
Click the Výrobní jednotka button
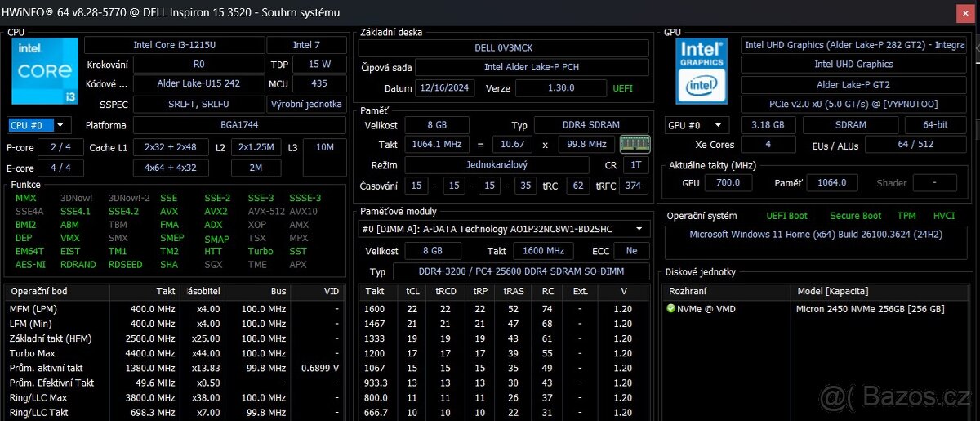point(305,104)
